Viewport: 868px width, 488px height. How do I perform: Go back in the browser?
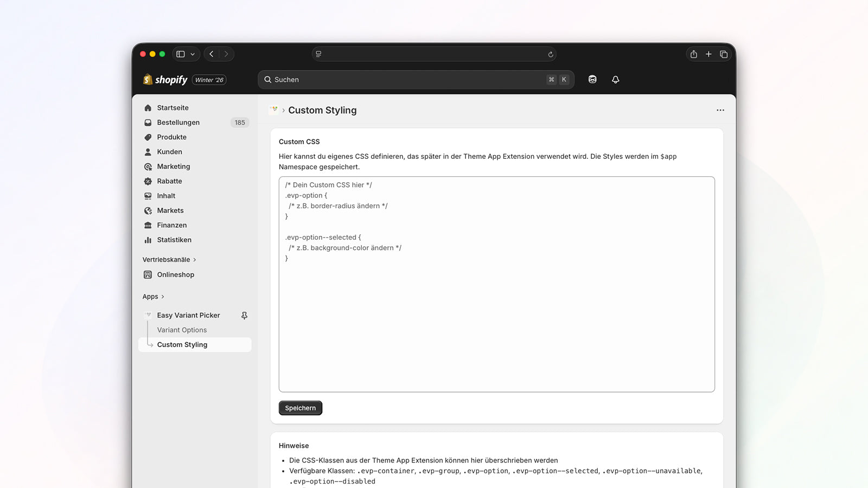(x=212, y=54)
